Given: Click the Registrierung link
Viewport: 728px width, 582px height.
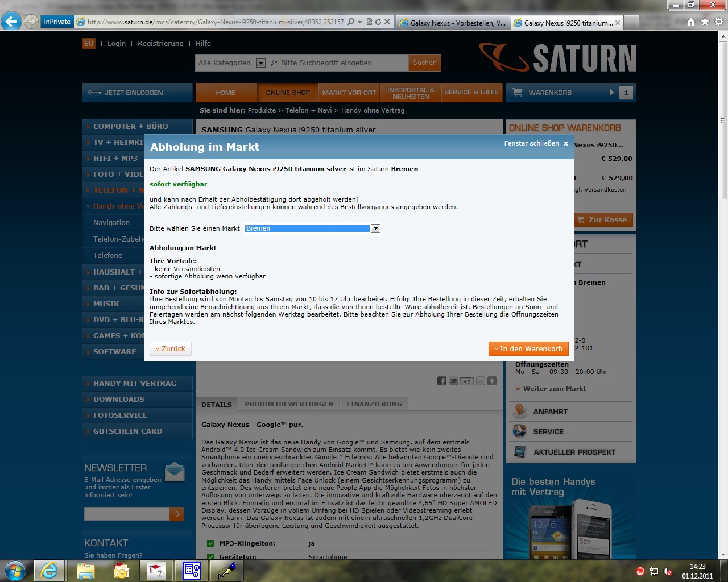Looking at the screenshot, I should [x=160, y=43].
